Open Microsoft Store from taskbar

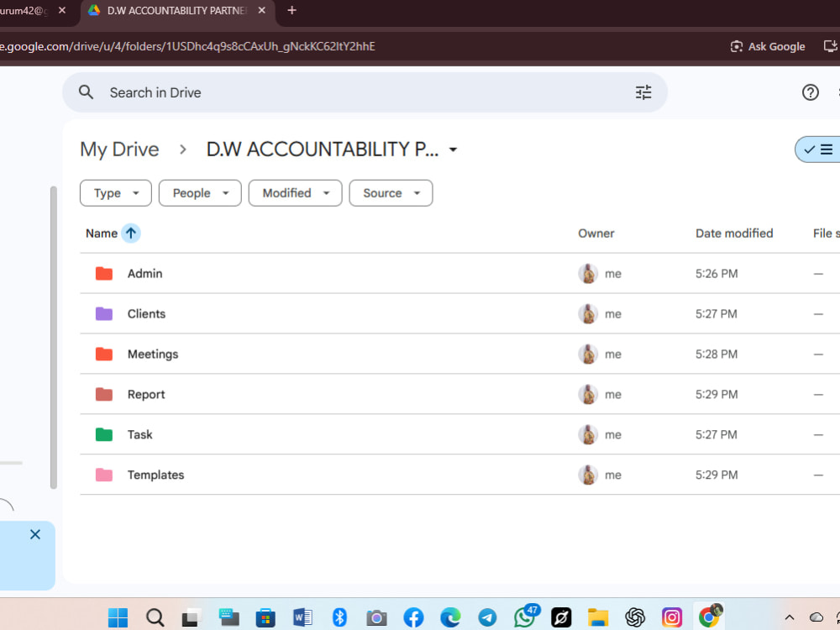point(265,617)
